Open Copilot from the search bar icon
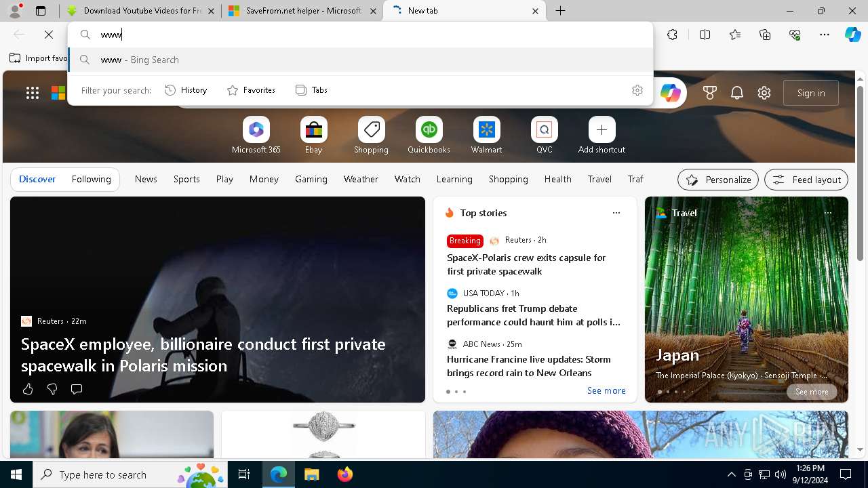The image size is (868, 488). point(670,93)
